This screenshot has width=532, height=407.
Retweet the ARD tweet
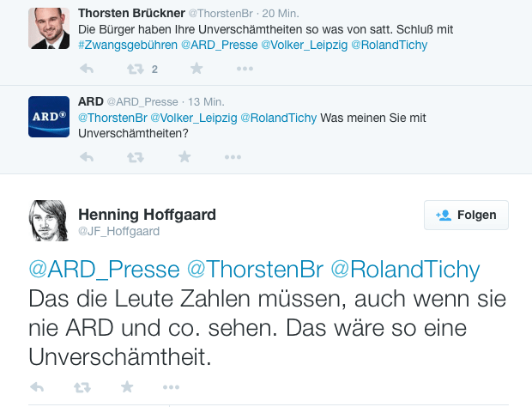point(136,157)
